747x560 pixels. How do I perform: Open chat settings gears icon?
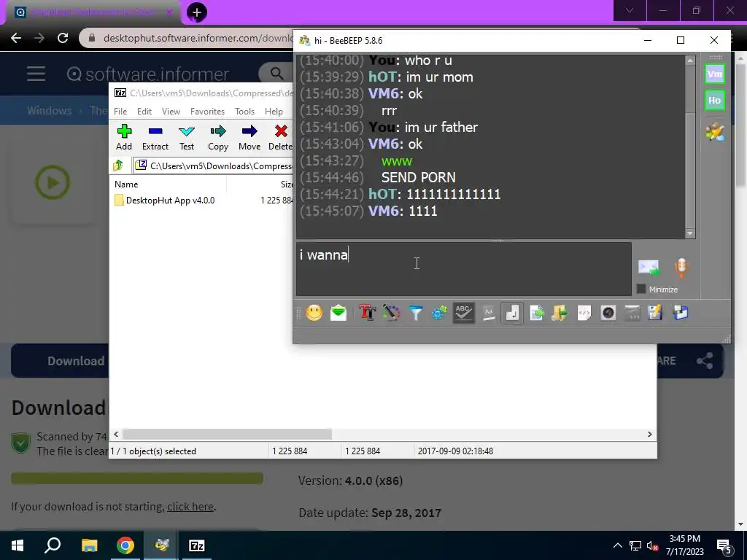(439, 313)
